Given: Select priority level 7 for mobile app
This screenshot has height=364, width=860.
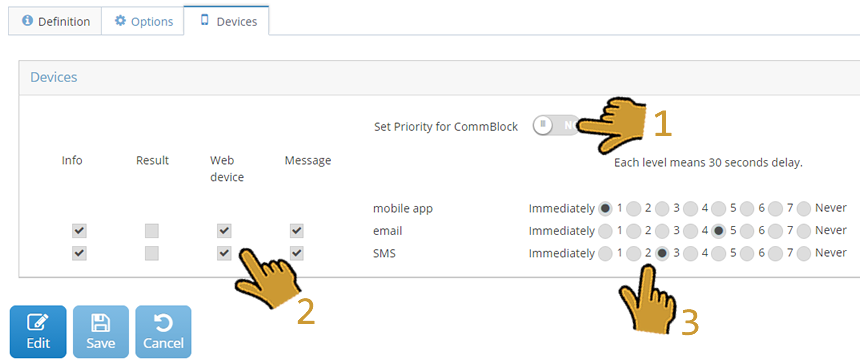Looking at the screenshot, I should pos(804,208).
